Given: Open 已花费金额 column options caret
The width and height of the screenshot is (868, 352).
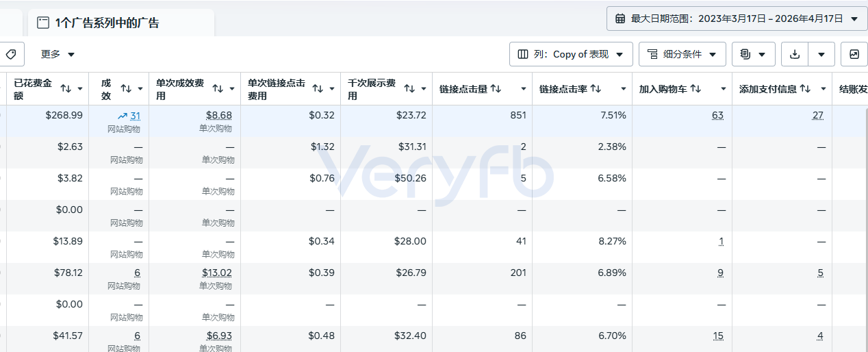Looking at the screenshot, I should (x=80, y=89).
